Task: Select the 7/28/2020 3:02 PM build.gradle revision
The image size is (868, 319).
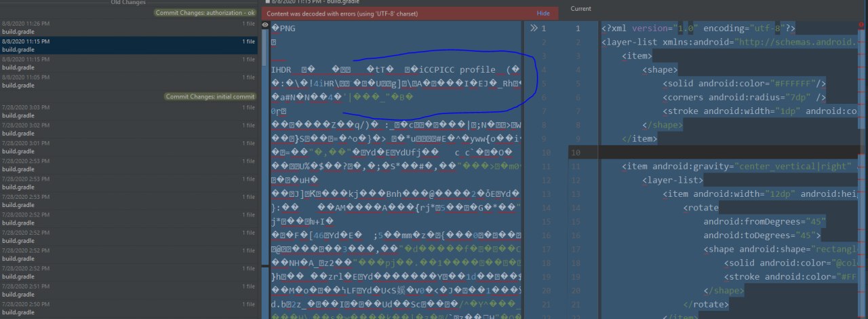Action: (129, 129)
